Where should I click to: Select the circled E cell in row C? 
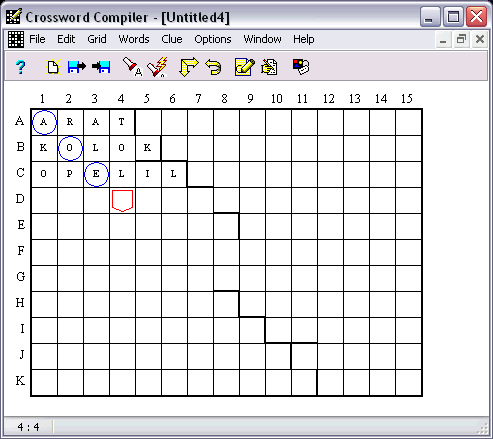pos(96,174)
